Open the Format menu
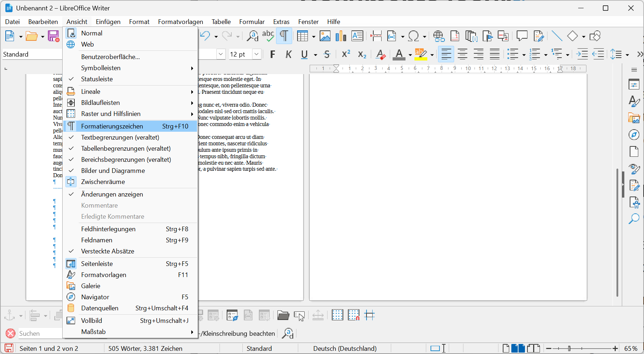Image resolution: width=644 pixels, height=354 pixels. pos(139,22)
